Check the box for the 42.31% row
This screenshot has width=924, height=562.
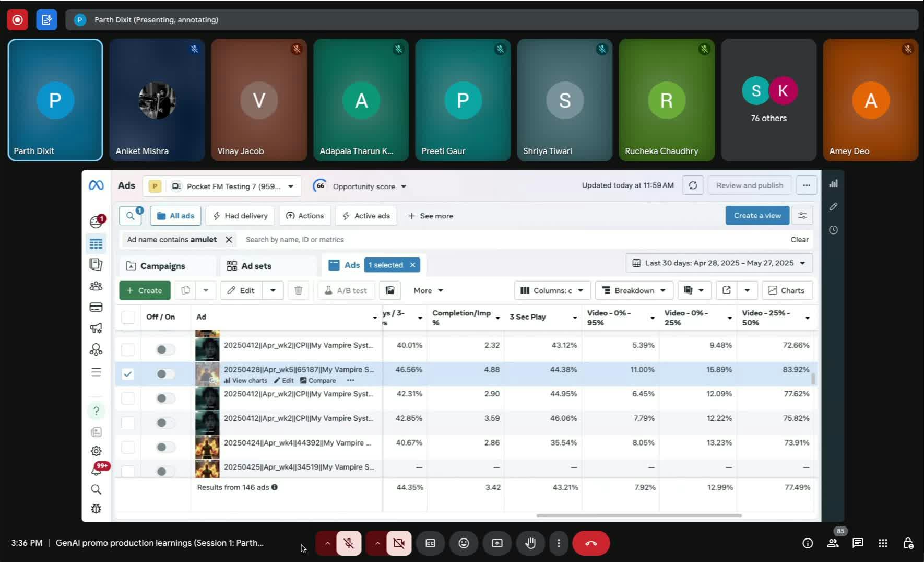coord(128,399)
